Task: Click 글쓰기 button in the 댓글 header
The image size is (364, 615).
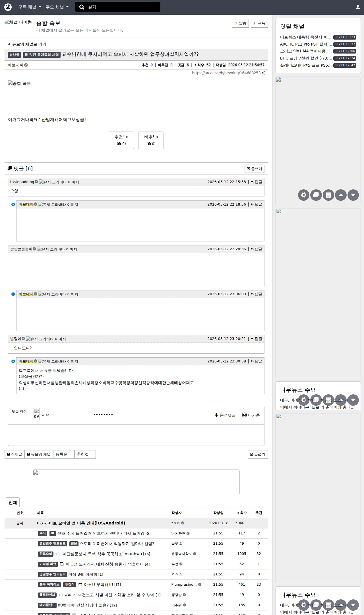Action: tap(255, 169)
